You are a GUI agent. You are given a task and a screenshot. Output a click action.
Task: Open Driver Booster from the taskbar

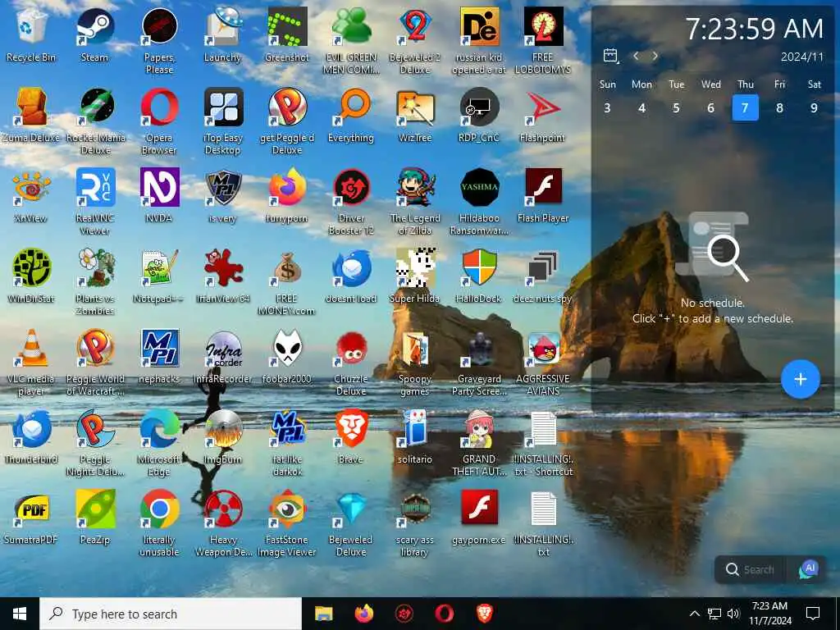tap(404, 614)
